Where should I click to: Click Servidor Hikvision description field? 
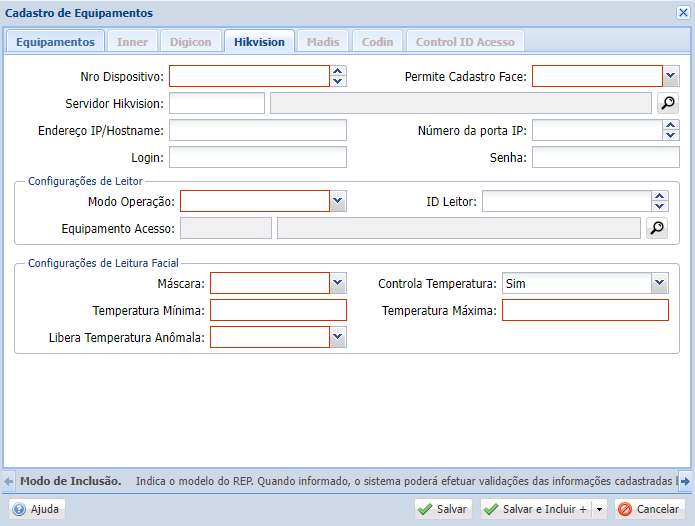pos(461,103)
